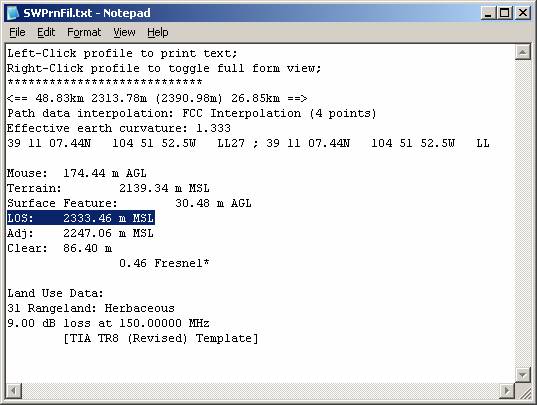Place cursor in the Effective earth curvature line

(x=119, y=128)
